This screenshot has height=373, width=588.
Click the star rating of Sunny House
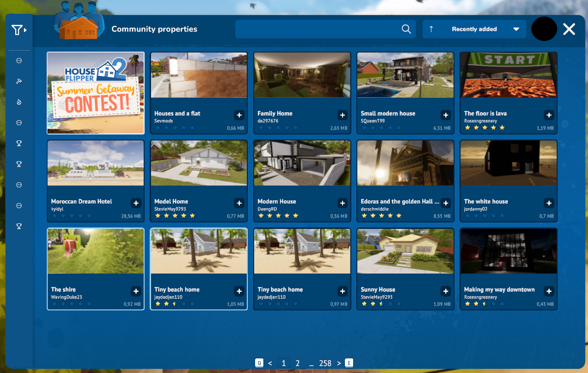(381, 304)
